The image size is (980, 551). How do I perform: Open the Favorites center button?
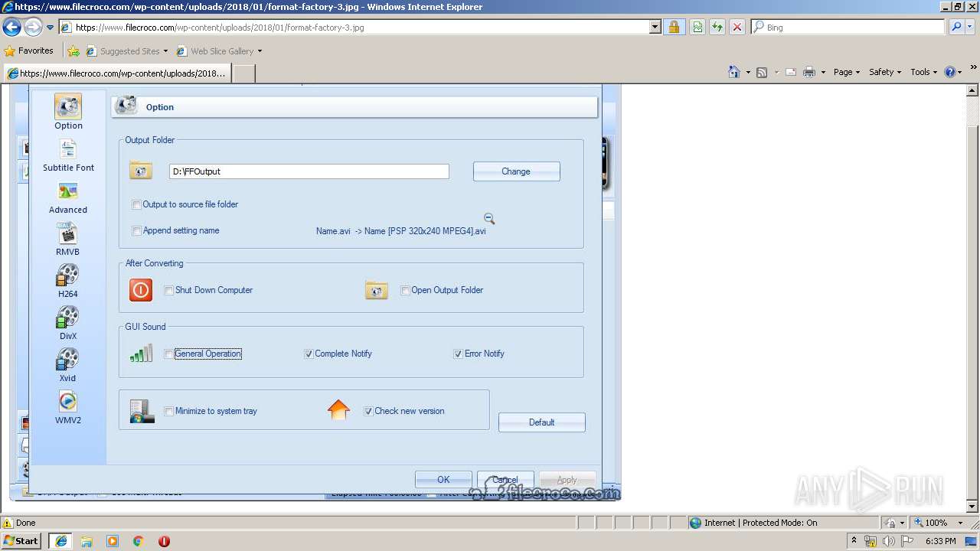tap(29, 51)
